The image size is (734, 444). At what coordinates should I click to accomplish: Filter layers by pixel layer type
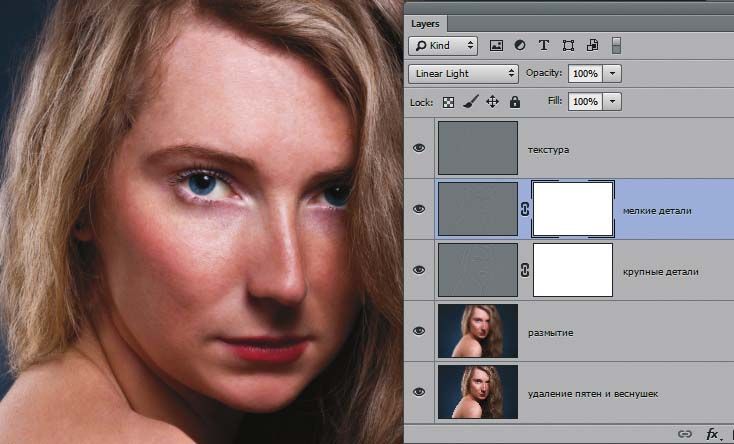496,46
